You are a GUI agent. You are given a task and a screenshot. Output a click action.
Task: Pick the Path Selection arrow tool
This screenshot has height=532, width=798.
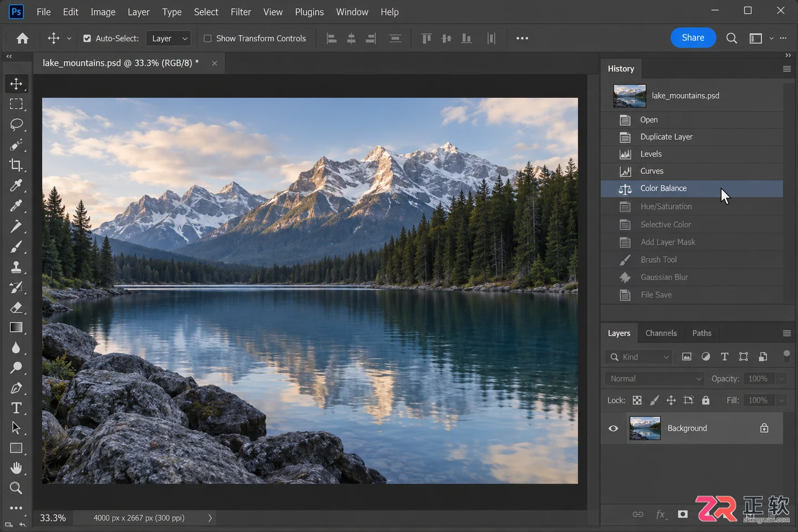[x=16, y=428]
